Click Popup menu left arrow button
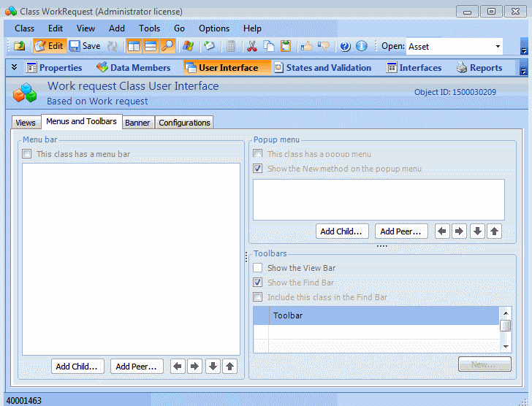The image size is (532, 406). coord(442,231)
